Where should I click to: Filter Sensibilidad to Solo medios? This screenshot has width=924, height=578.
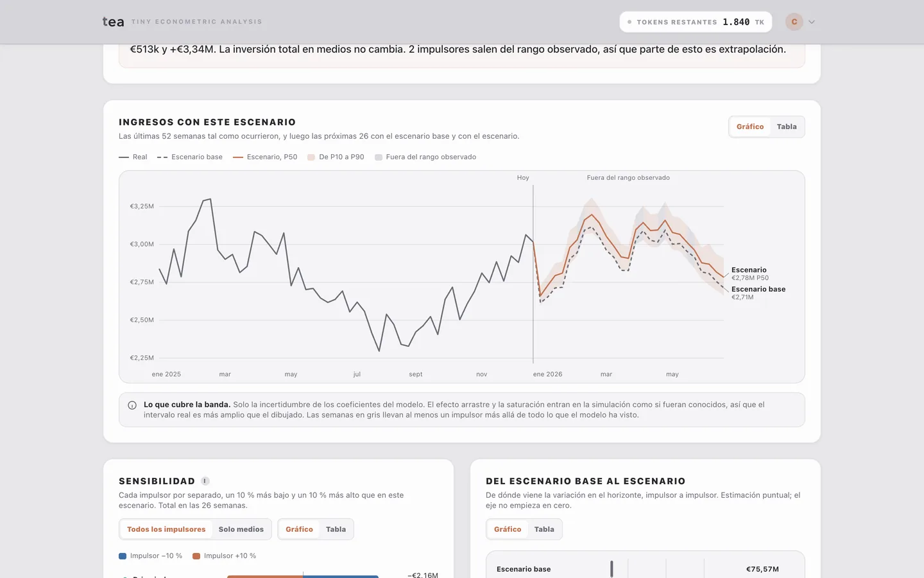coord(241,529)
